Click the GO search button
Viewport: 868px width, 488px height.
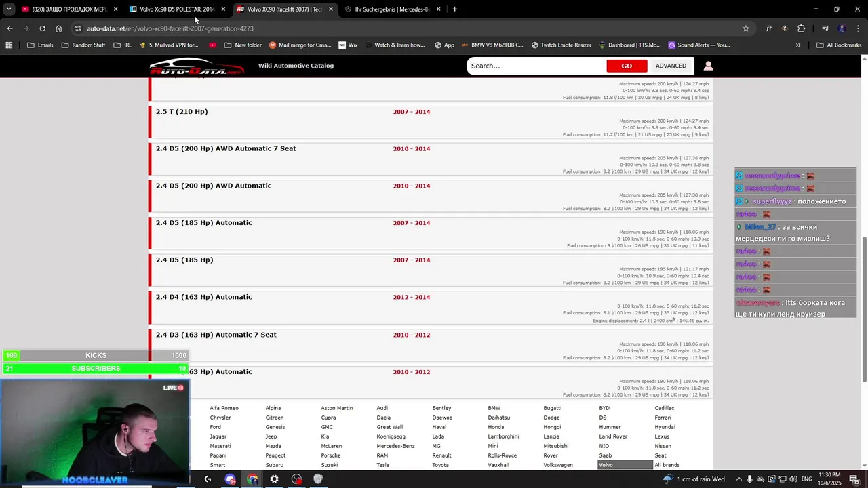tap(627, 66)
